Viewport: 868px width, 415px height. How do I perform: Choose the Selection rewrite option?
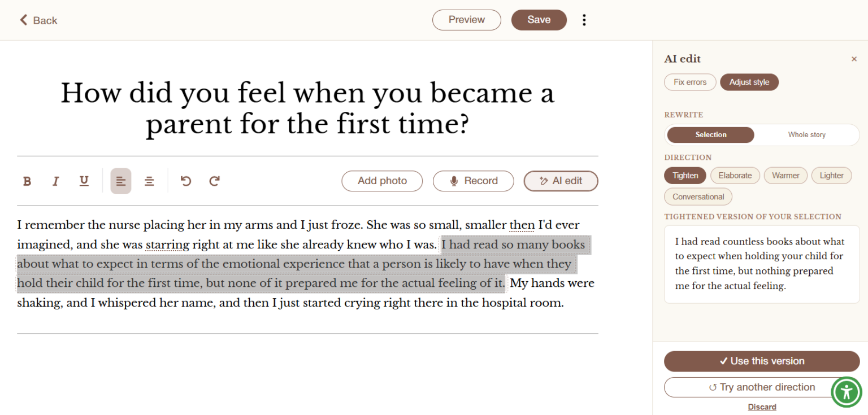pos(711,135)
